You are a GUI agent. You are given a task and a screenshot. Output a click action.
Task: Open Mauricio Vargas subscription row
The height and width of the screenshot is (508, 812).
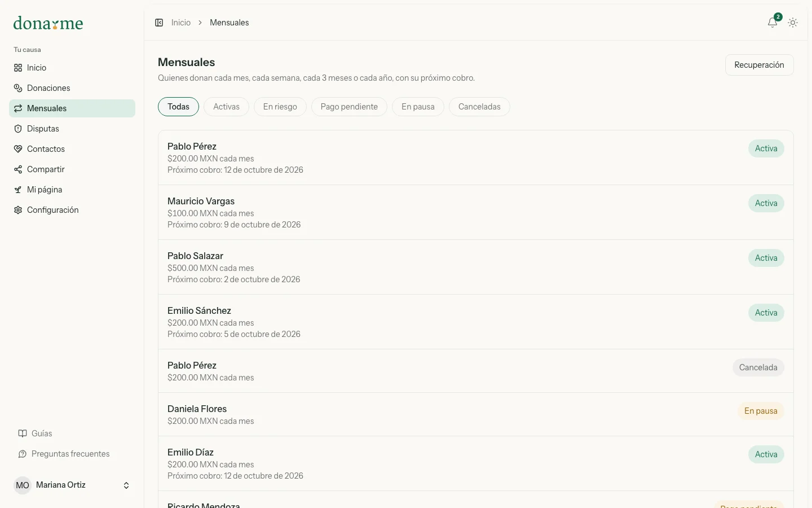[x=476, y=212]
